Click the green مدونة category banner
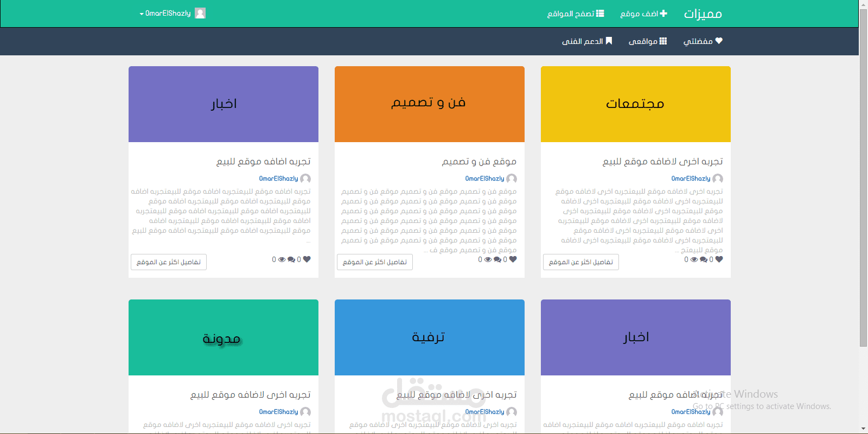Image resolution: width=868 pixels, height=434 pixels. 224,337
